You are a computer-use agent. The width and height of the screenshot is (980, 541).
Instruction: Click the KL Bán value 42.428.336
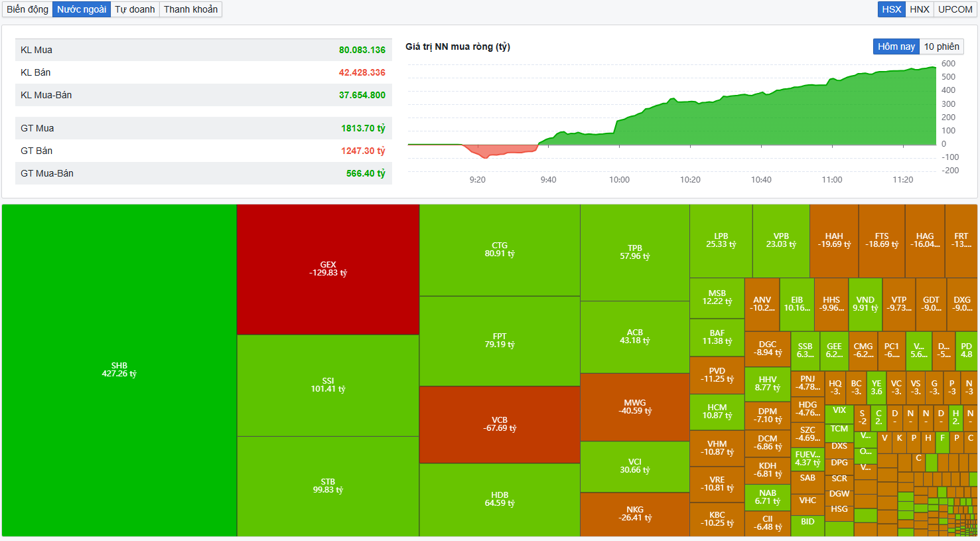[362, 72]
